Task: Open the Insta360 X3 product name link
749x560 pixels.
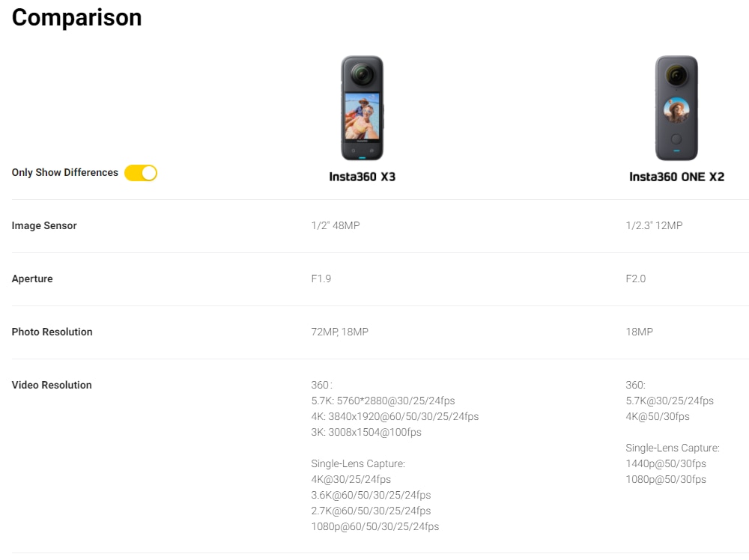Action: 362,177
